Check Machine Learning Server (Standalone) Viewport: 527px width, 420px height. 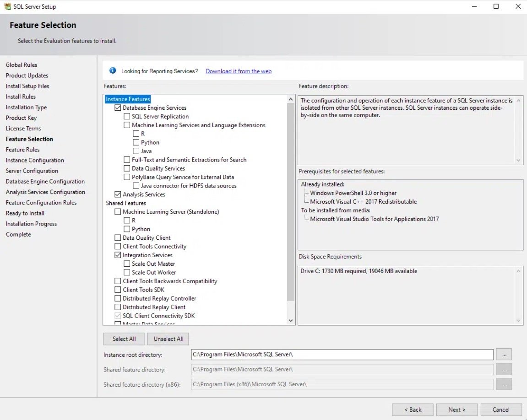118,212
